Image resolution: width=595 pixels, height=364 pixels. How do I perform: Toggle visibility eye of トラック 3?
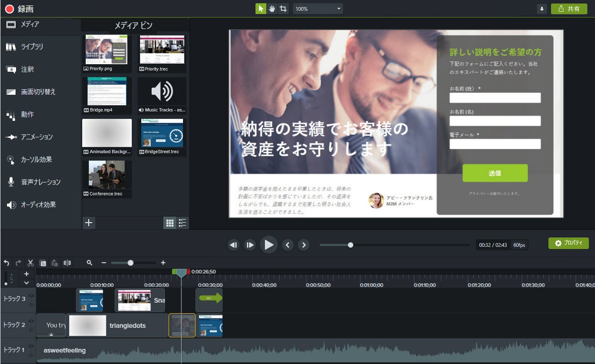31,296
